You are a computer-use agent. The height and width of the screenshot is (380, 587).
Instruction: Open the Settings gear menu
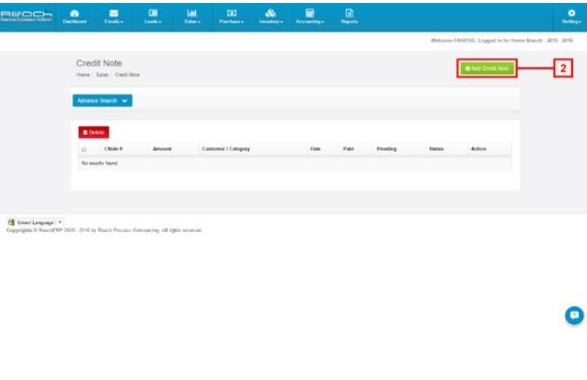click(571, 17)
